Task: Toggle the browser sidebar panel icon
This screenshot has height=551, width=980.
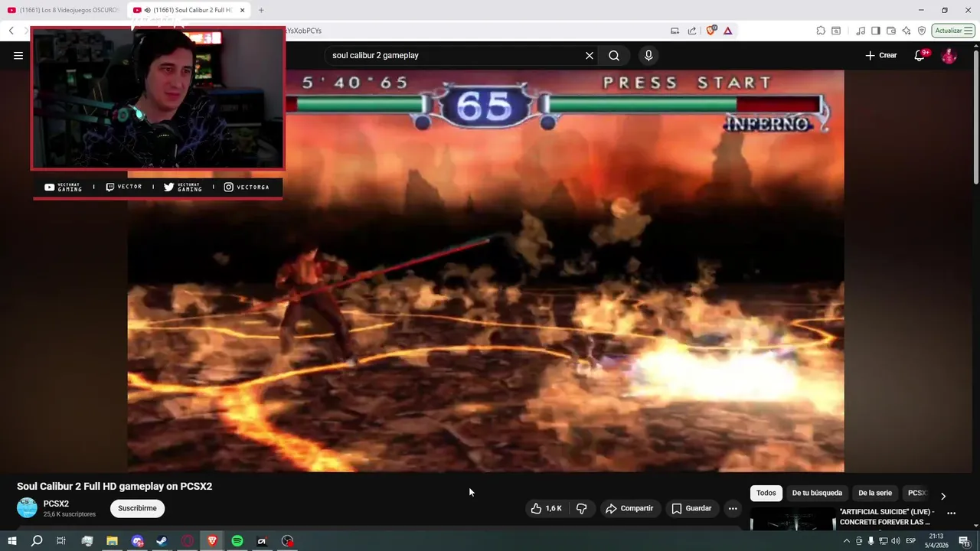Action: coord(876,31)
